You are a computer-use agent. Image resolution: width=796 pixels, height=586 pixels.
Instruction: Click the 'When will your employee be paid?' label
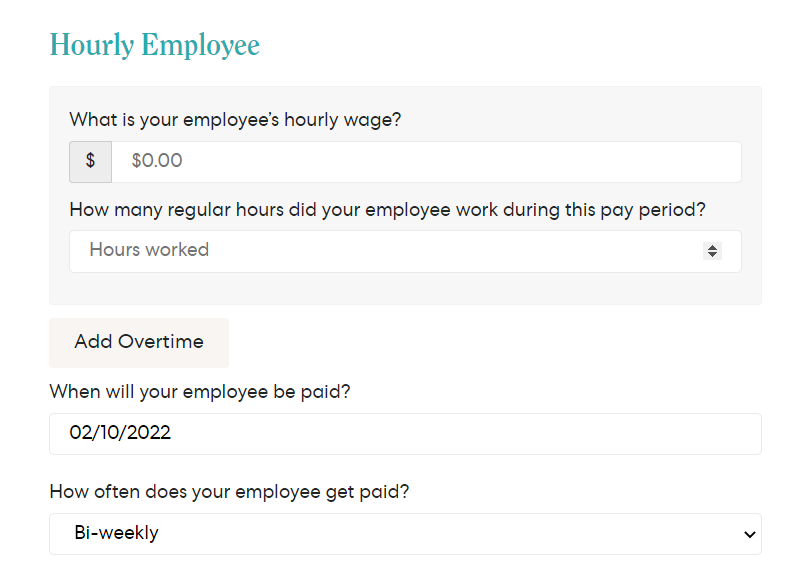coord(200,391)
